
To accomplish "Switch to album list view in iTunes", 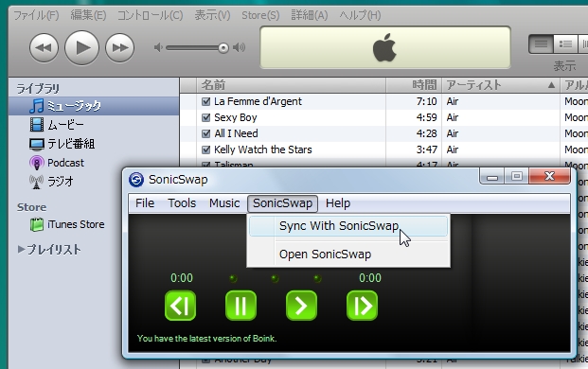I will (x=565, y=44).
